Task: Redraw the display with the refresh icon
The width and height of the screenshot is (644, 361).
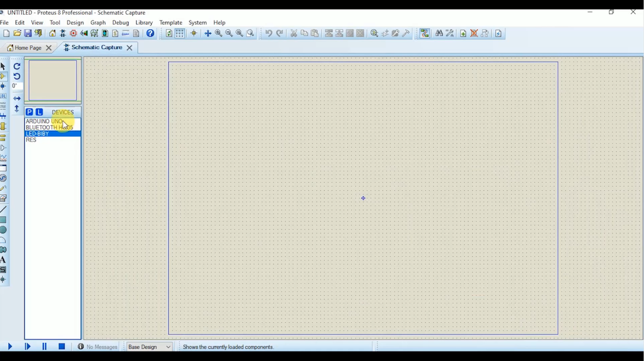Action: pos(169,33)
